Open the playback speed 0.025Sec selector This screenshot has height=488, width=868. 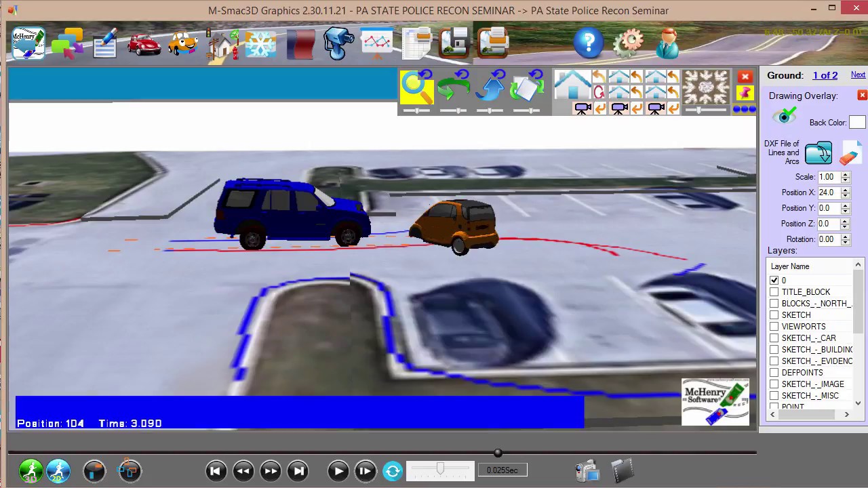click(x=502, y=470)
